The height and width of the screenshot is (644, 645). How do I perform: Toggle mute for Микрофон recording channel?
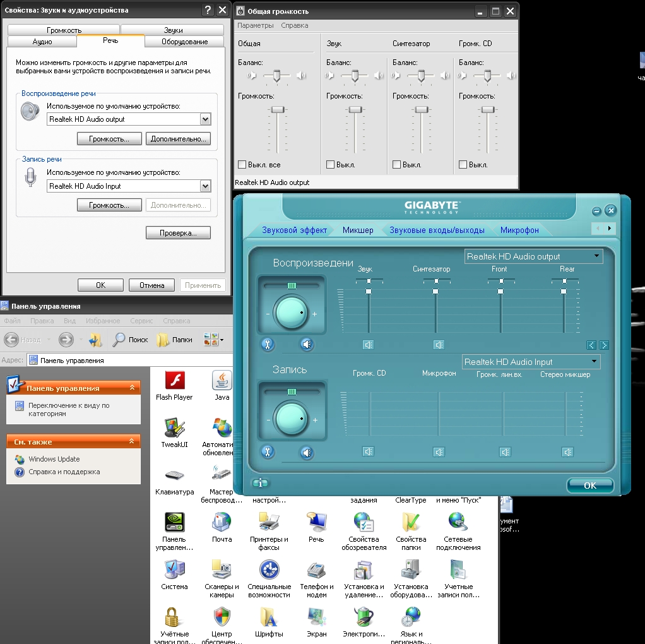(439, 452)
